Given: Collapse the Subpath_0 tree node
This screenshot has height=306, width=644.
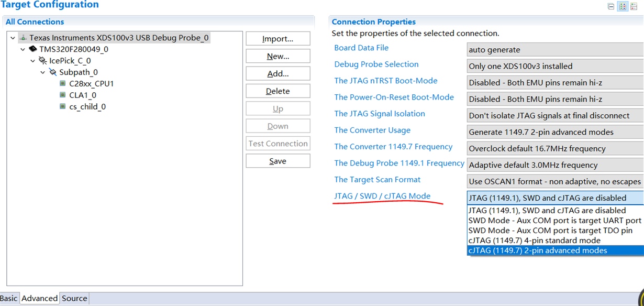Looking at the screenshot, I should tap(43, 72).
